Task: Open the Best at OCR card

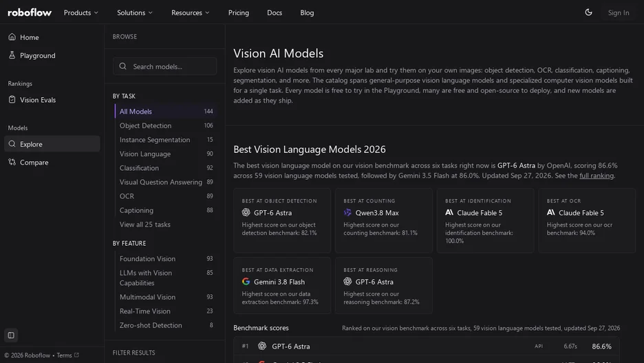Action: tap(587, 220)
